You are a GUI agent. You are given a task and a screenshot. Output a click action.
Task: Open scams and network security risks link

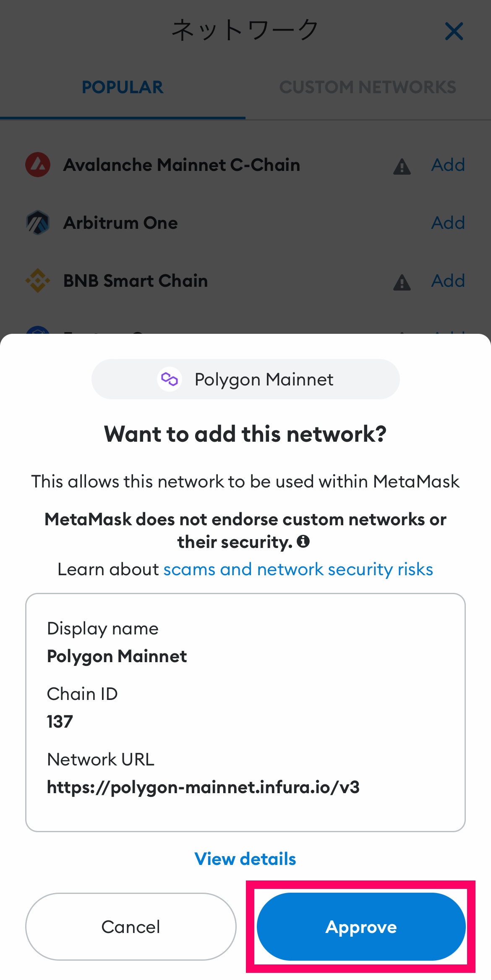click(298, 569)
